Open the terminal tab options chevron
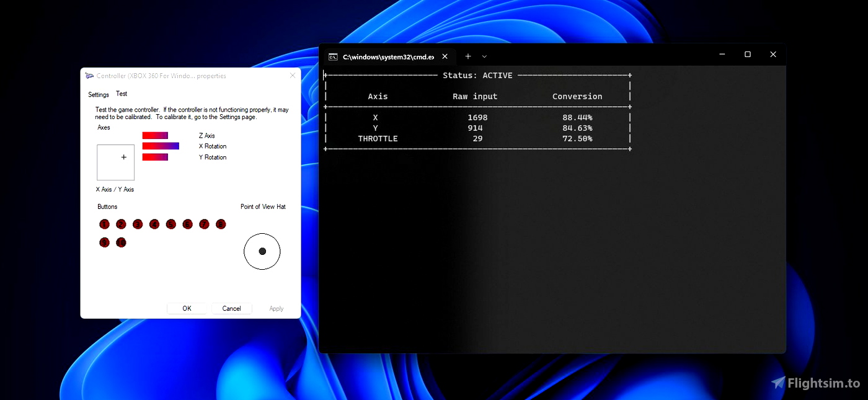The image size is (868, 400). tap(484, 56)
